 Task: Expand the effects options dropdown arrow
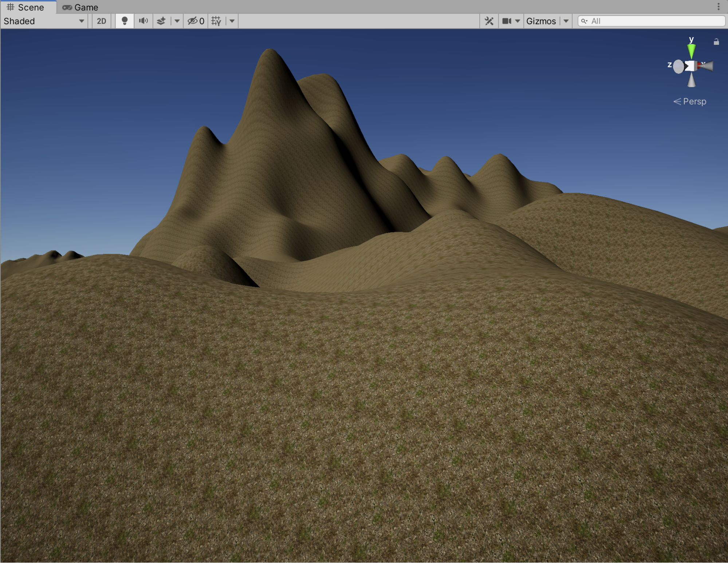pos(177,21)
